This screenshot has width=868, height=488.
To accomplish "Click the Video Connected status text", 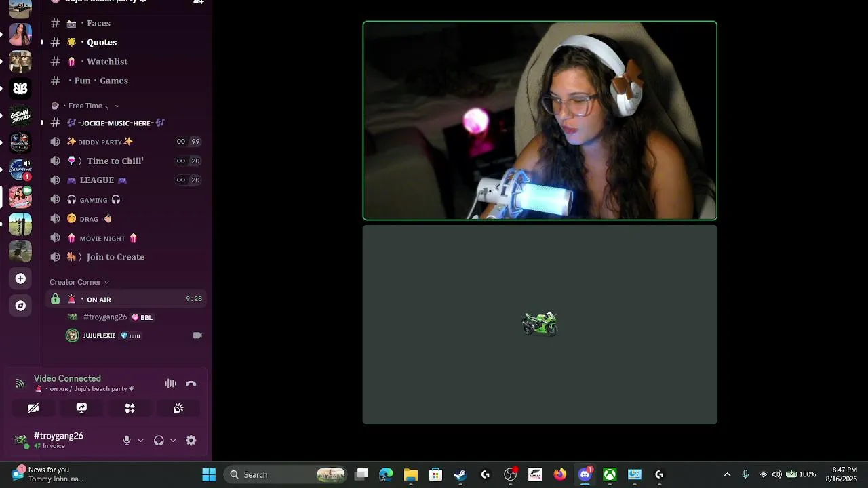I will pyautogui.click(x=67, y=378).
